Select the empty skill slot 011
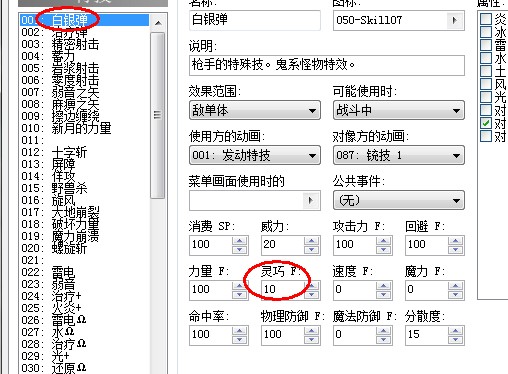The image size is (508, 374). [84, 140]
